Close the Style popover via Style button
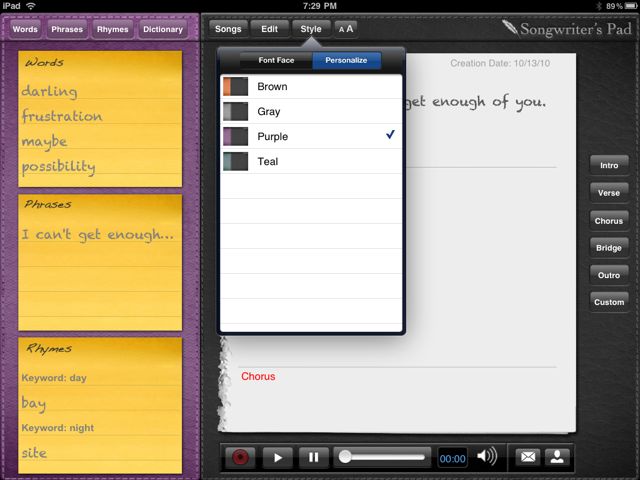 (x=311, y=29)
